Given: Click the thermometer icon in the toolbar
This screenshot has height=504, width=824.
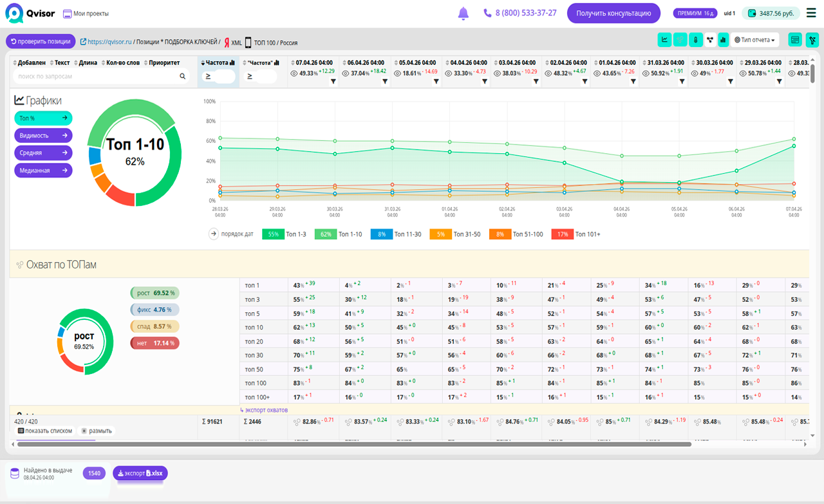Looking at the screenshot, I should pyautogui.click(x=695, y=40).
